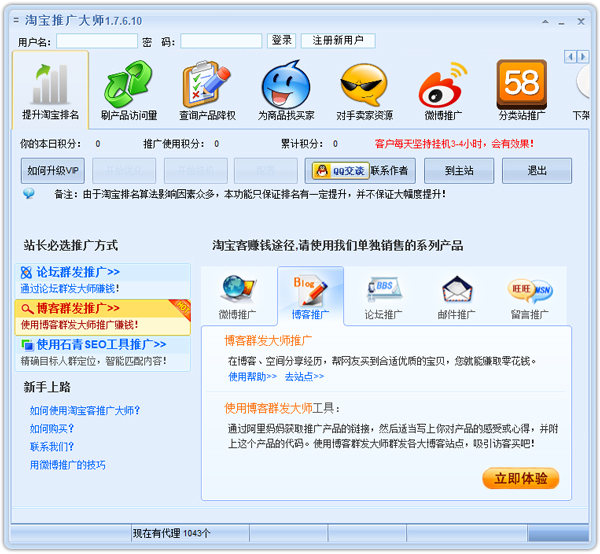Click the magnifier icon beside 博客群发推广
Viewport: 600px width, 554px height.
point(27,308)
